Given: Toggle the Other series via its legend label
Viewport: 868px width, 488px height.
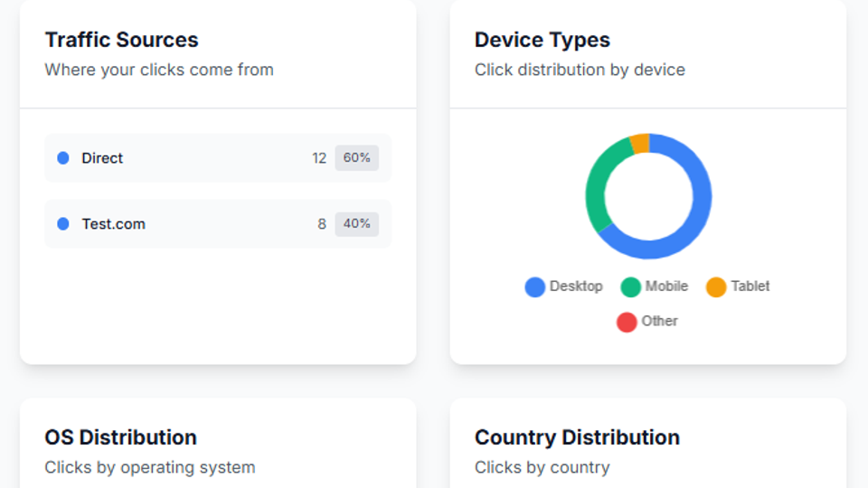Looking at the screenshot, I should (659, 321).
